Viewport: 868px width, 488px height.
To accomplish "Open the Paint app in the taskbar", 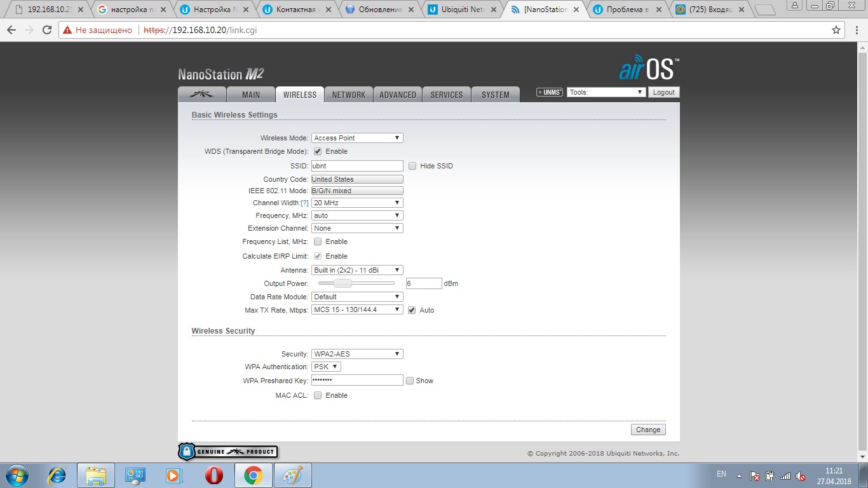I will 292,475.
